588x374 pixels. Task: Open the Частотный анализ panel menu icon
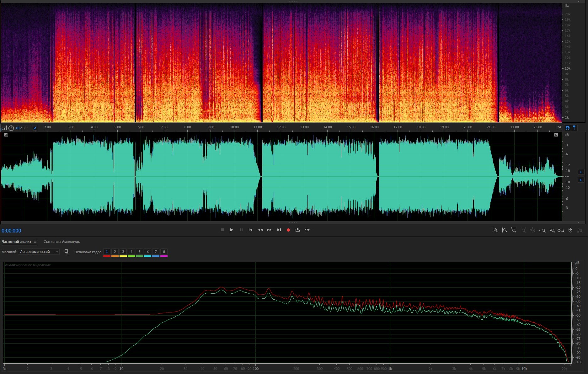(x=35, y=242)
